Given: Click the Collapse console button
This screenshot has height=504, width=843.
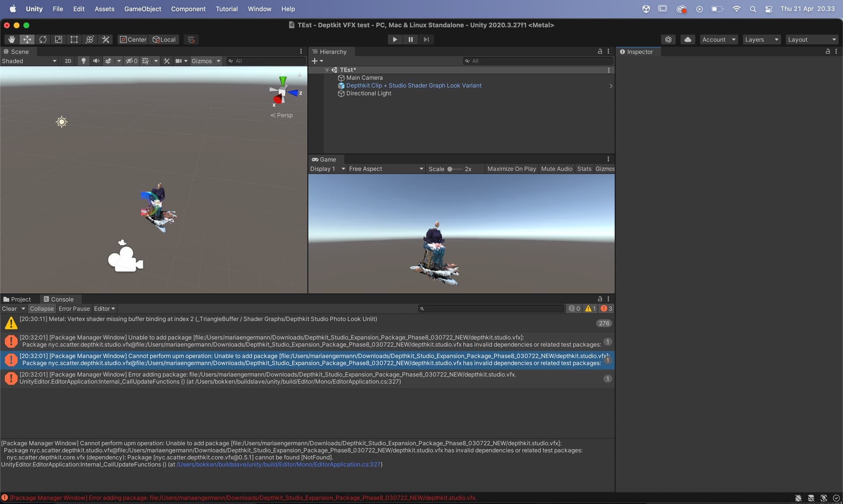Looking at the screenshot, I should (42, 309).
